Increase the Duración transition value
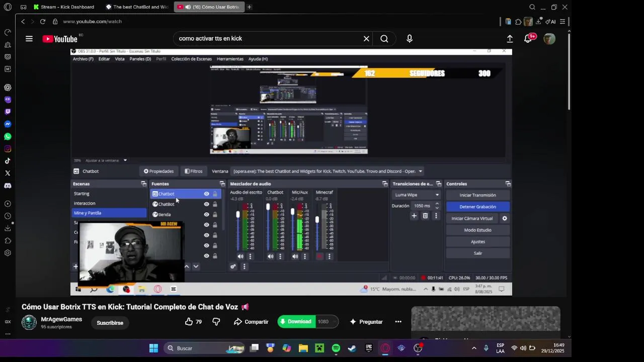The width and height of the screenshot is (644, 362). (437, 204)
